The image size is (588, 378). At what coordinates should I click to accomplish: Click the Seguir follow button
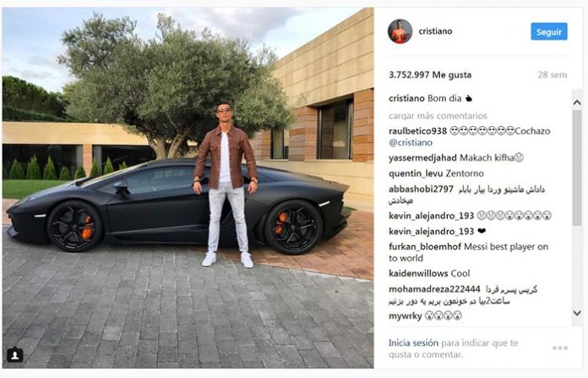549,31
